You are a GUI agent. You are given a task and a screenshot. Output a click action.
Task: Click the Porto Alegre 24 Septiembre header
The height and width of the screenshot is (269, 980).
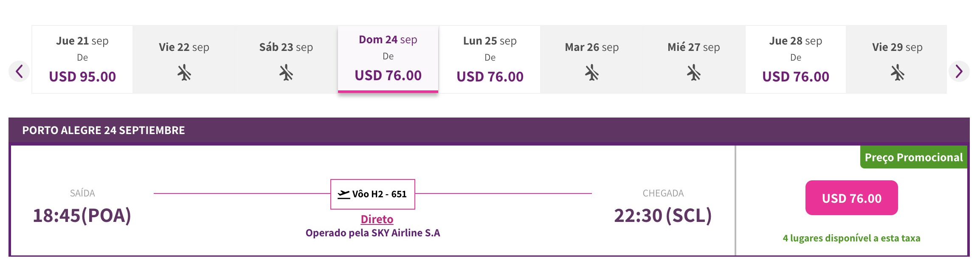pyautogui.click(x=104, y=130)
